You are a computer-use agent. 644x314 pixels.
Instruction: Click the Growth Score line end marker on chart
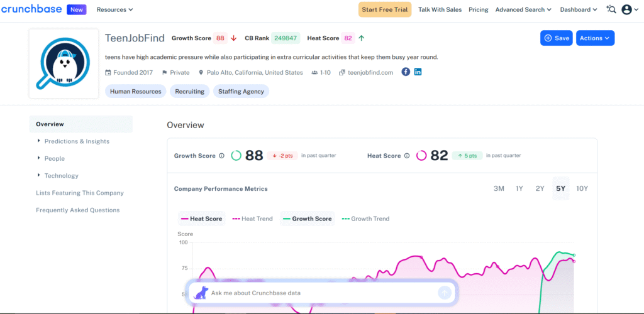(574, 255)
